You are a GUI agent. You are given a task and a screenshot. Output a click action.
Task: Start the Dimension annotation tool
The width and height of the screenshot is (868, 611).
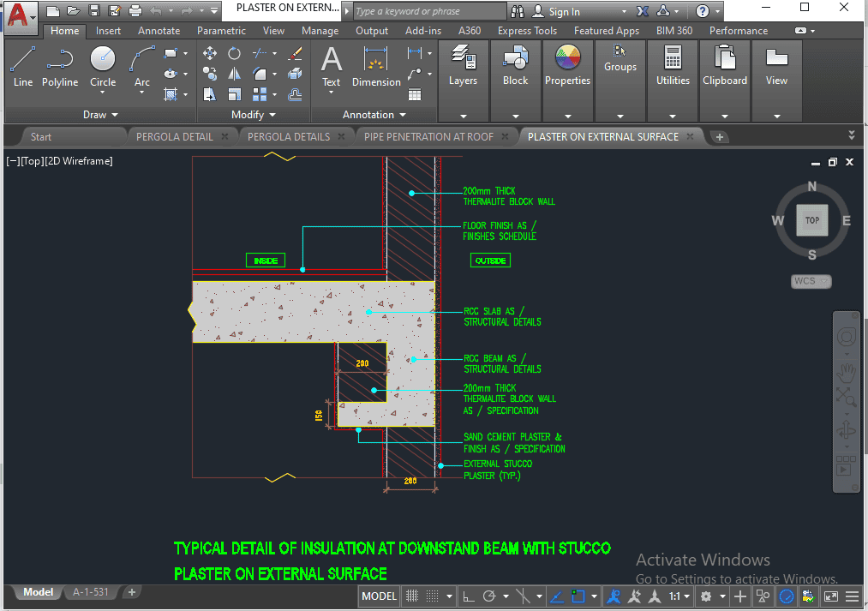[x=376, y=67]
